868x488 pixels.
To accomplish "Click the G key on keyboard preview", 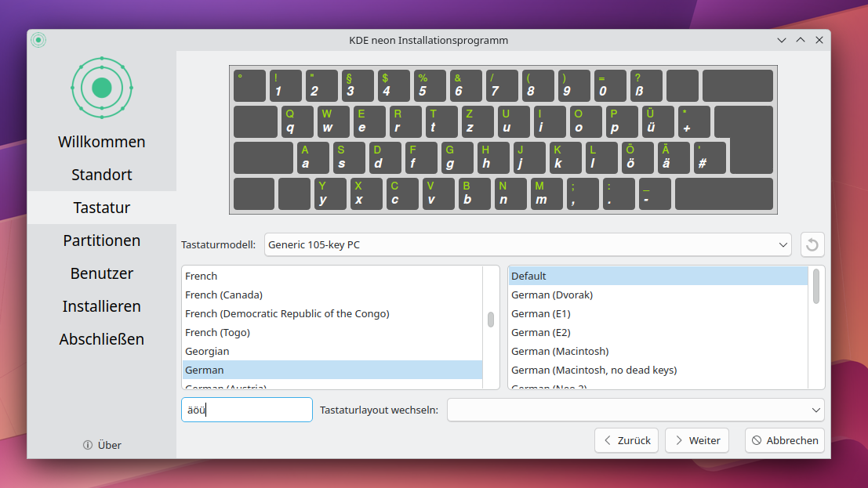I will pos(457,157).
